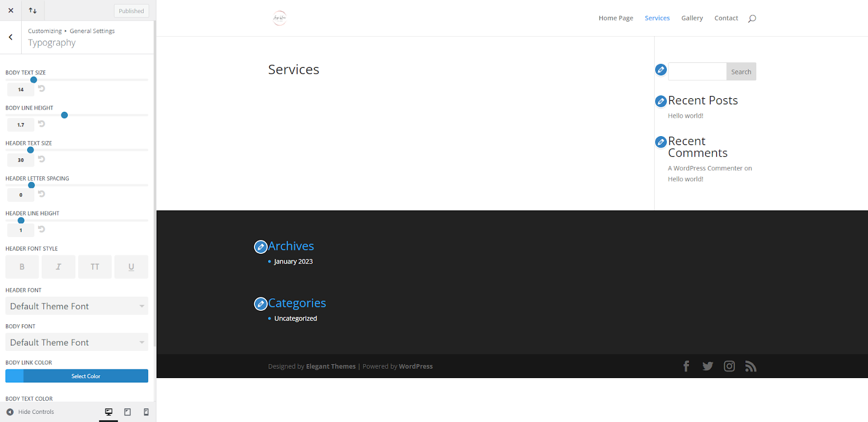Image resolution: width=868 pixels, height=422 pixels.
Task: Open Hello world! under Recent Posts
Action: pos(685,116)
